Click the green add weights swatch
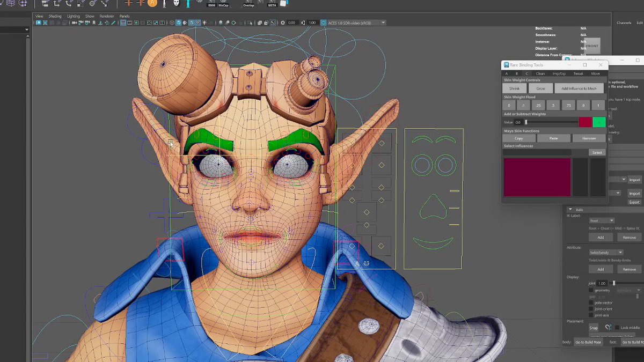The image size is (644, 362). (x=599, y=122)
